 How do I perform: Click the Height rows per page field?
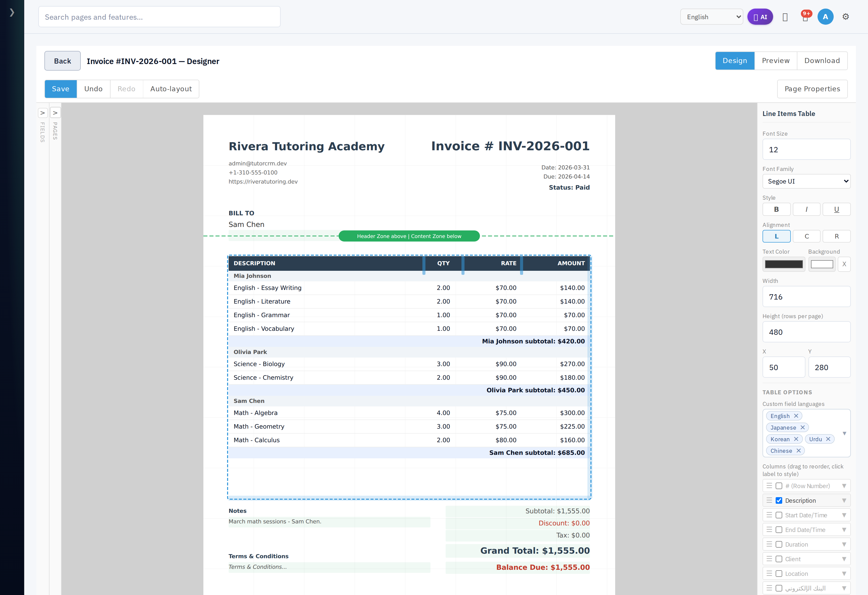coord(806,332)
